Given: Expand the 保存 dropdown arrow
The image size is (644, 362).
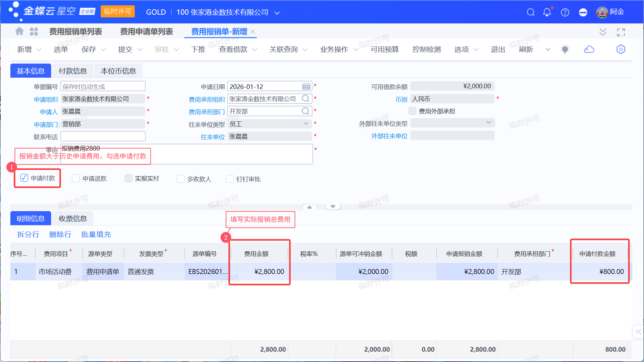Looking at the screenshot, I should pos(103,50).
